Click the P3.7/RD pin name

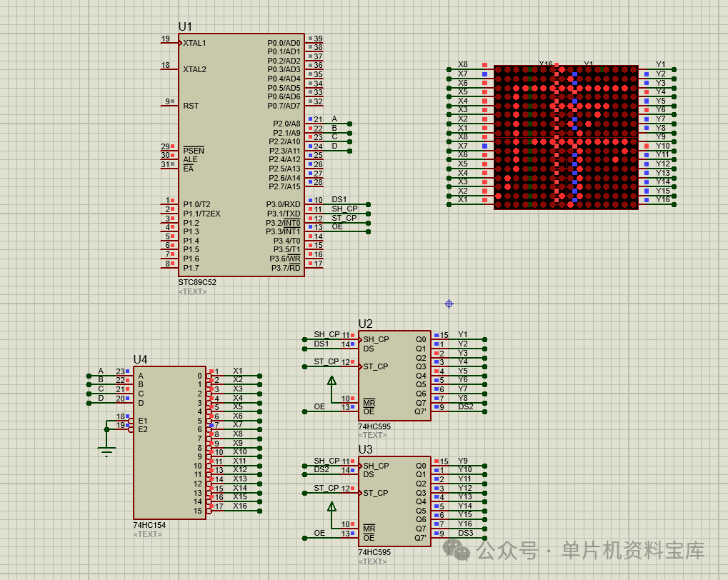tap(286, 267)
